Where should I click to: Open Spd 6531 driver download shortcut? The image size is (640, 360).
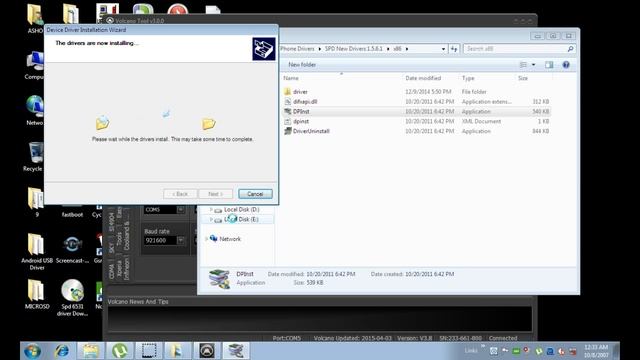coord(72,298)
